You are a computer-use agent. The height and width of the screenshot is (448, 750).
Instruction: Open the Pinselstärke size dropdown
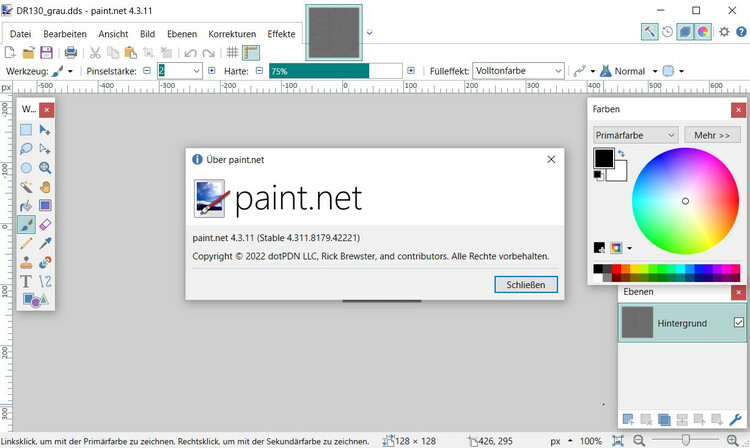click(196, 71)
